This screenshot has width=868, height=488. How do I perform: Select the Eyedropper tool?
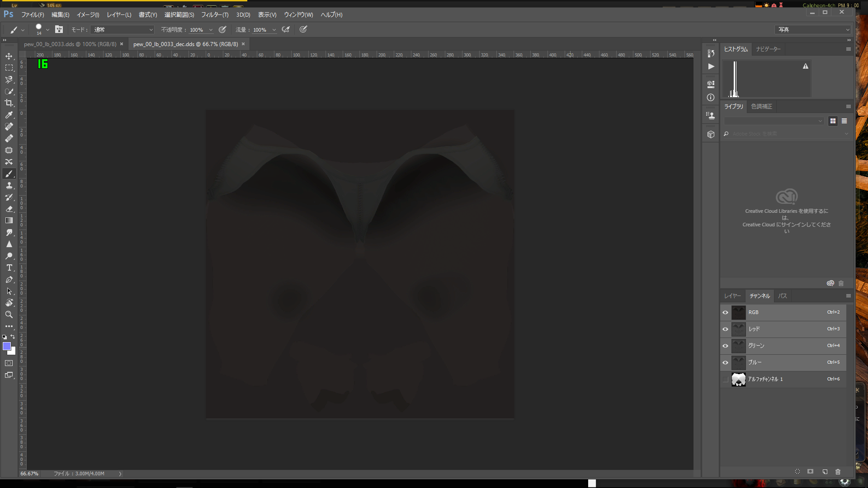coord(9,115)
